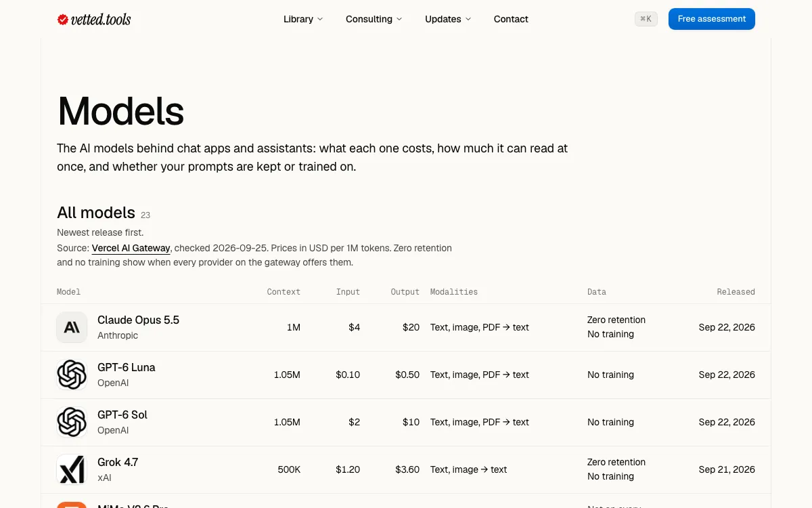Click the $0.10 input price for GPT-6 Luna
This screenshot has height=508, width=812.
[x=348, y=375]
